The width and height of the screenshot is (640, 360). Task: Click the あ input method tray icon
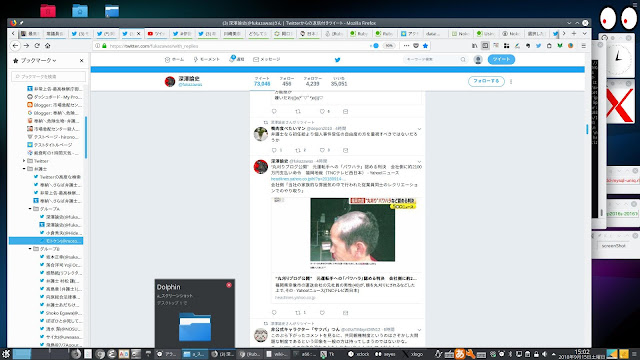pyautogui.click(x=460, y=354)
